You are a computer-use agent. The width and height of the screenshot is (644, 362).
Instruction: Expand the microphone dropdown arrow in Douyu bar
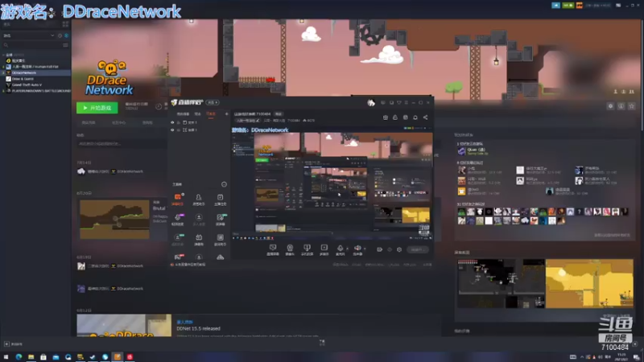(x=347, y=249)
